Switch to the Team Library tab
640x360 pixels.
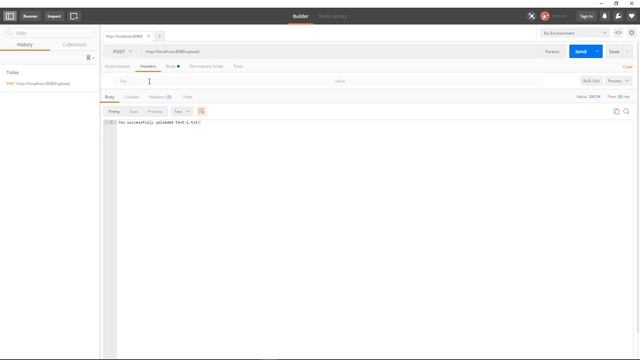(x=333, y=16)
